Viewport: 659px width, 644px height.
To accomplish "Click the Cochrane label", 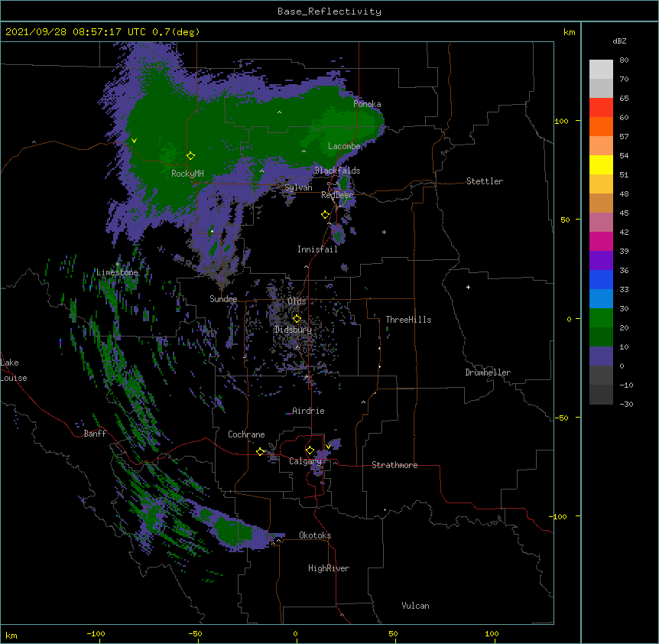I will click(246, 434).
